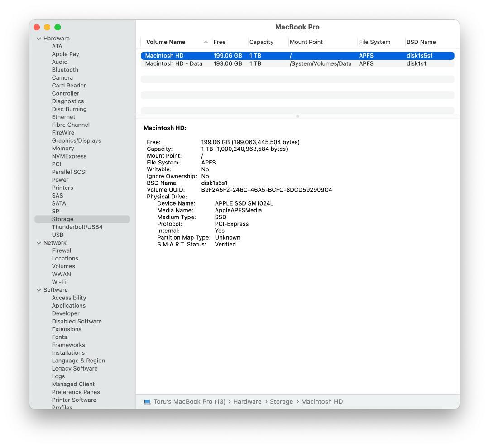Sort volumes by the Free column
This screenshot has width=489, height=448.
[220, 42]
